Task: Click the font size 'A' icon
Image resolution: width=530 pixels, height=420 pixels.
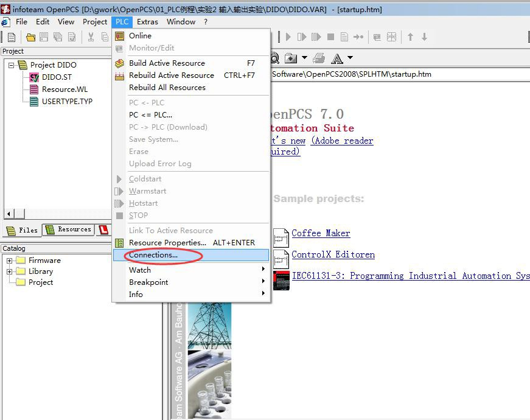Action: pos(337,58)
